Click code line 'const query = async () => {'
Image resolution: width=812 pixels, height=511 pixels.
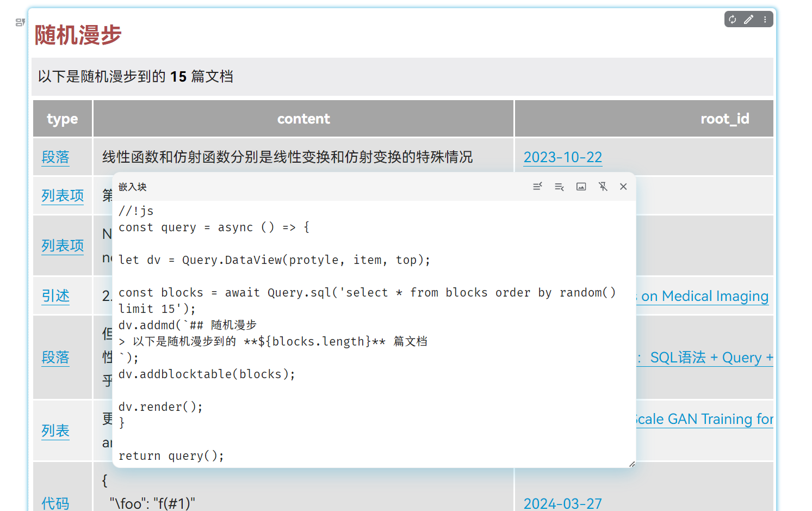(214, 227)
